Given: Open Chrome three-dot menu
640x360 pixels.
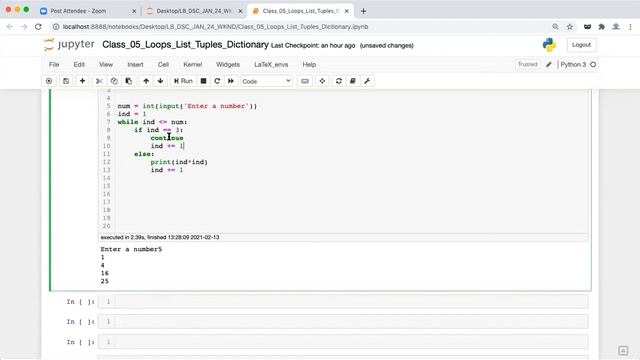Looking at the screenshot, I should (x=630, y=27).
